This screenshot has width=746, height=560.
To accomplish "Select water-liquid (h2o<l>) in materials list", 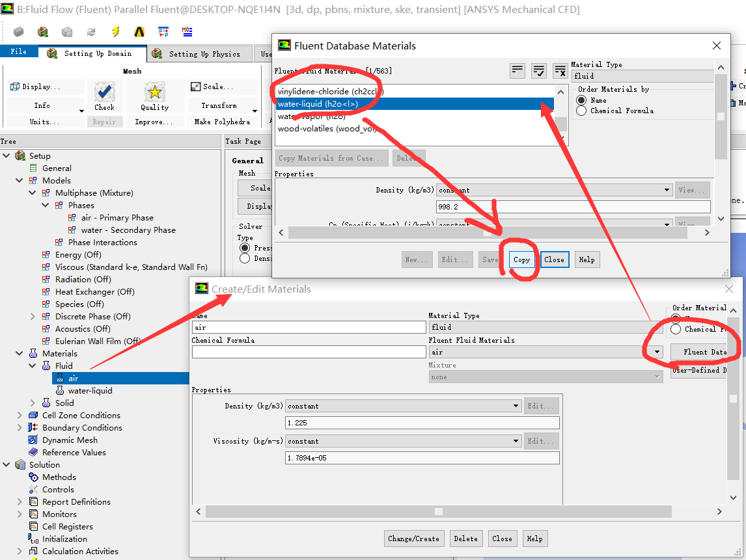I will point(415,103).
